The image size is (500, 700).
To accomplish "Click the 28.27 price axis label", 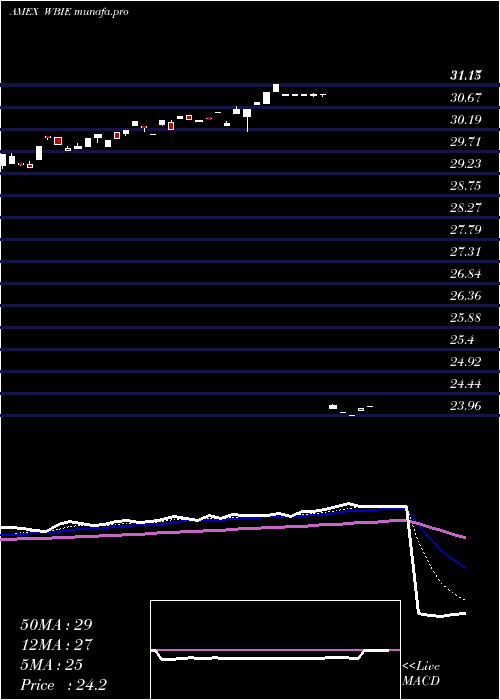I will (x=466, y=208).
